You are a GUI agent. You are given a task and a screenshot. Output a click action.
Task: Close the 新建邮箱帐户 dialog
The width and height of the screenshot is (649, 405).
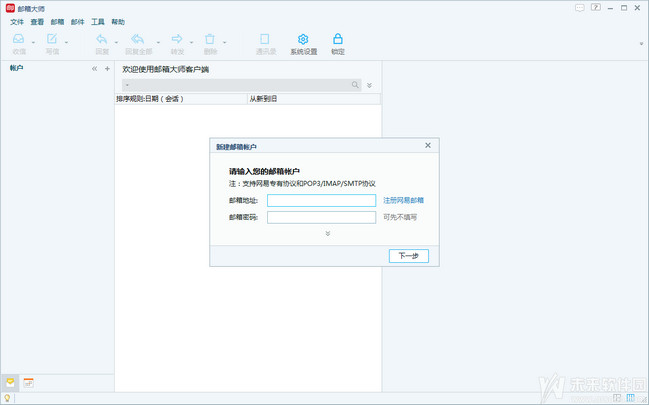428,146
